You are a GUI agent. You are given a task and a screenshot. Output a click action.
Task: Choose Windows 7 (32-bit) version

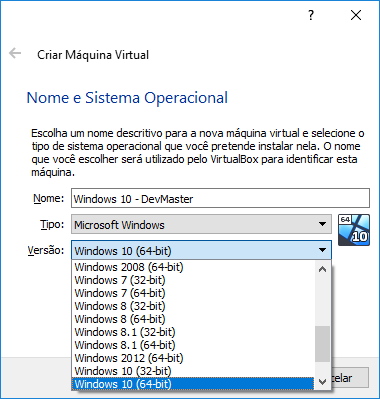coord(193,280)
